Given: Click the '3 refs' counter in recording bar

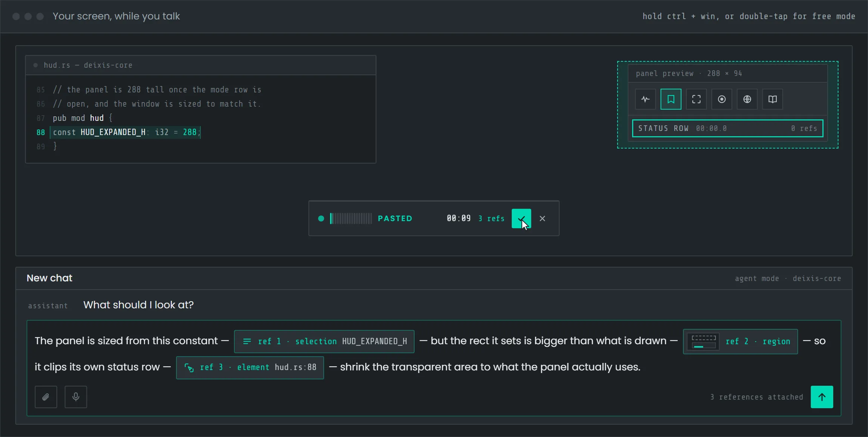Looking at the screenshot, I should 491,218.
